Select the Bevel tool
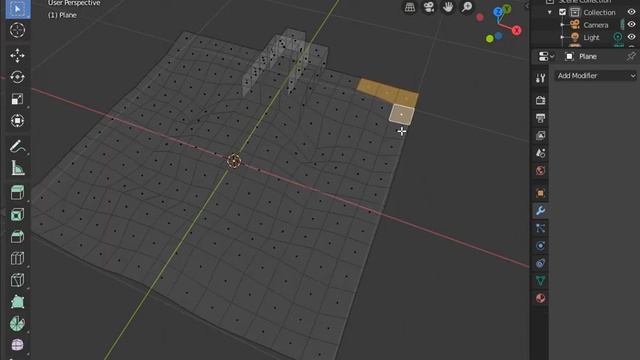 [x=18, y=237]
